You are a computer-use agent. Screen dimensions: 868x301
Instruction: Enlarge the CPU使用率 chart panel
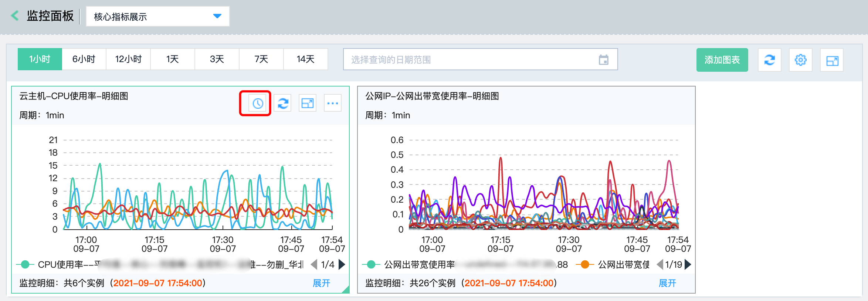coord(308,104)
